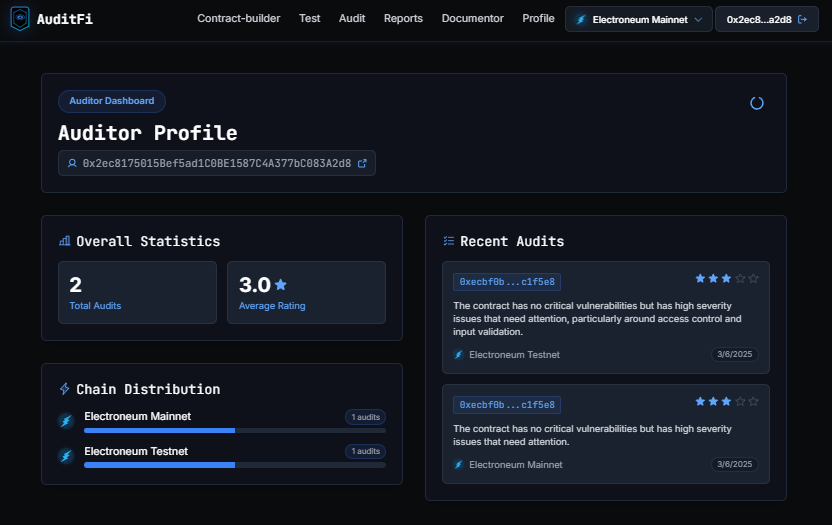Select the Auditor Dashboard badge

(112, 101)
